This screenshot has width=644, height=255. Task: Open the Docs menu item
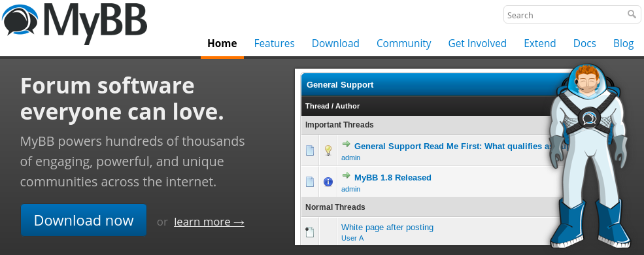585,43
